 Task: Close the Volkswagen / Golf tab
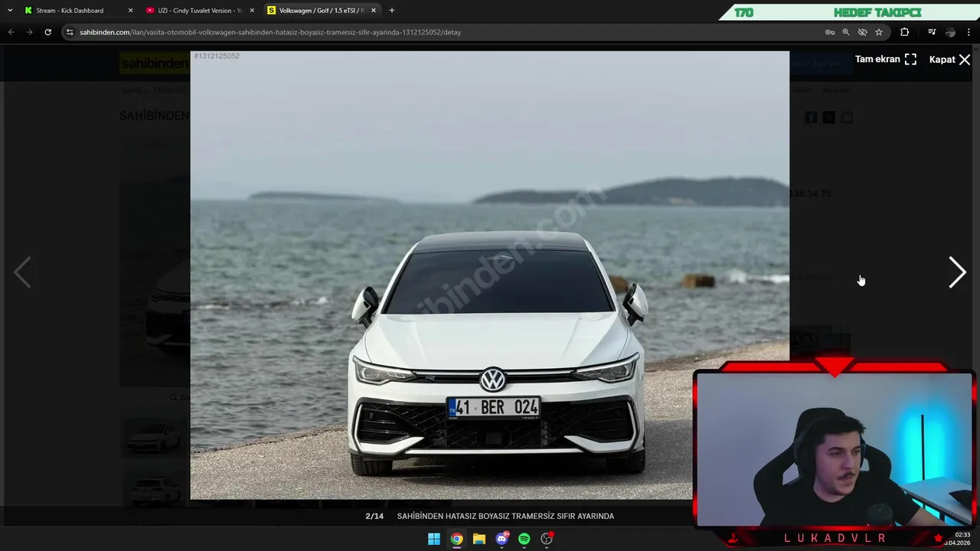pos(374,11)
